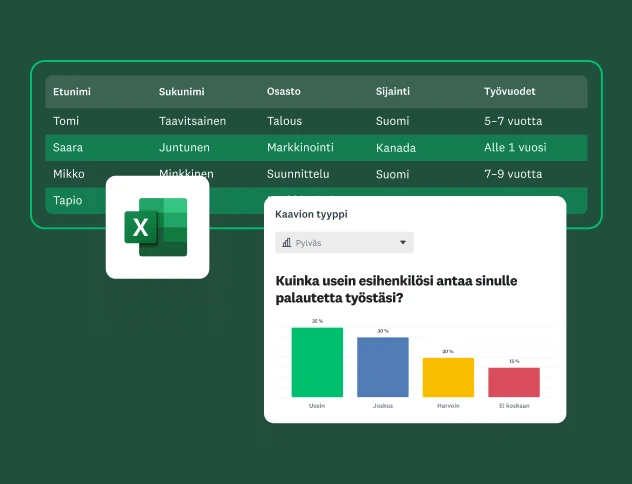Image resolution: width=632 pixels, height=484 pixels.
Task: Click the Kaavion tyyppi label
Action: click(x=311, y=214)
